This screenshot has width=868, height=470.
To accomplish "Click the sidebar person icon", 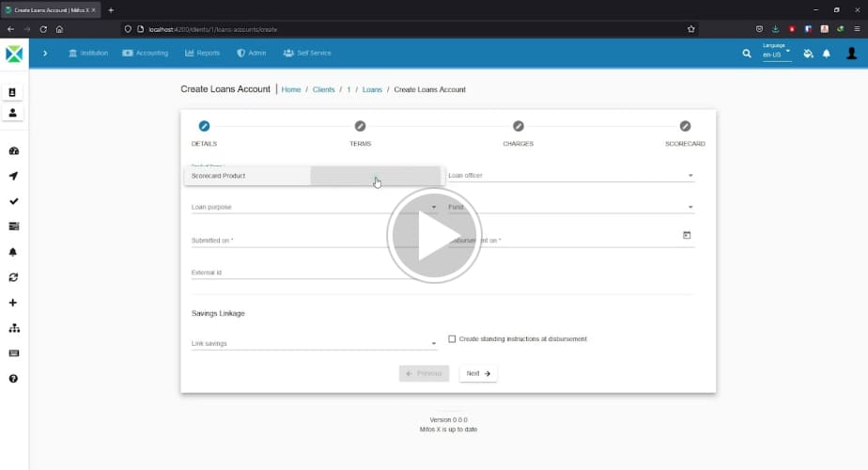I will (x=12, y=113).
